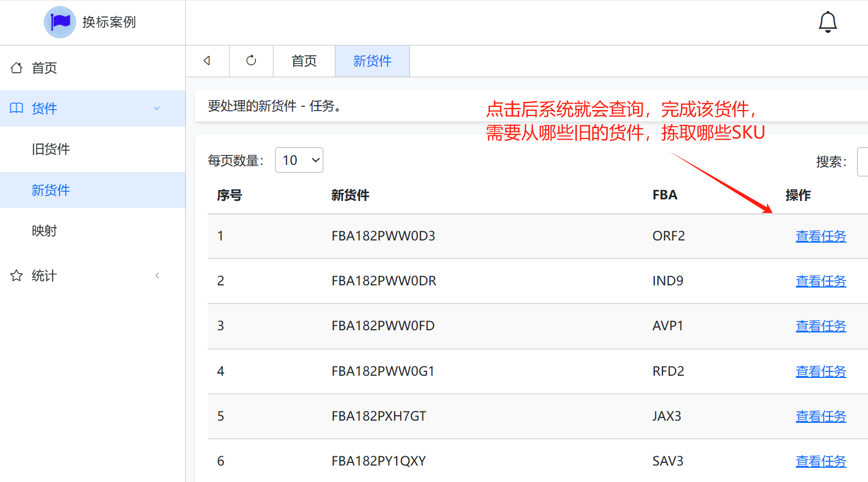Click shipment ID FBA182PWW0FD
Viewport: 868px width, 482px height.
(x=383, y=326)
